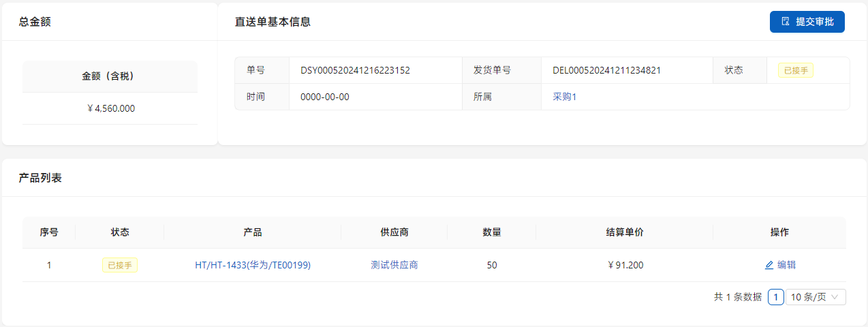Click 已接手 status tag in basic info
868x327 pixels.
click(795, 70)
